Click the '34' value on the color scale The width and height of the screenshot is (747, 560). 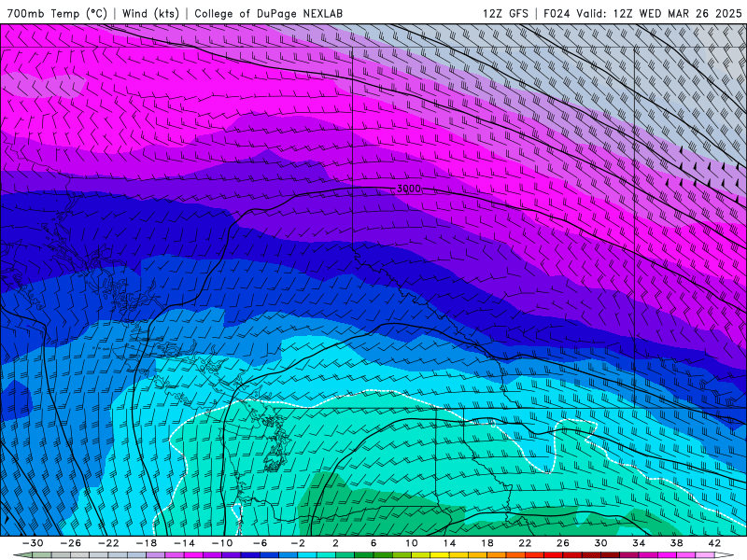coord(639,543)
